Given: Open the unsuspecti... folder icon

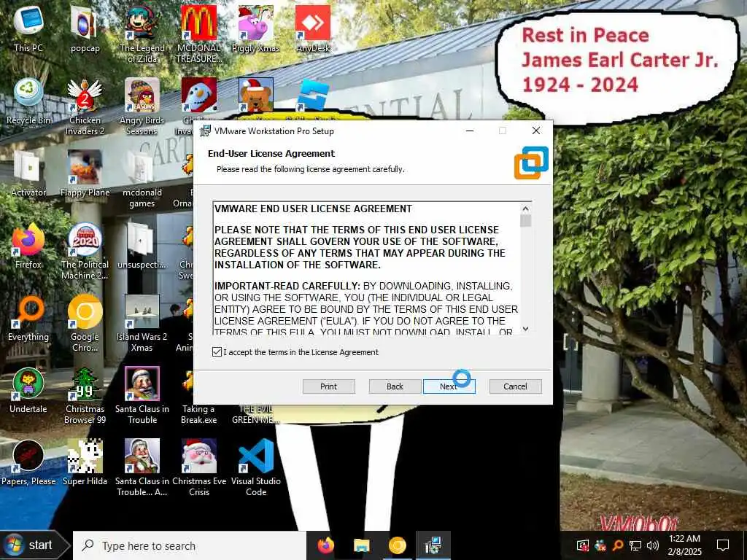Looking at the screenshot, I should 142,246.
